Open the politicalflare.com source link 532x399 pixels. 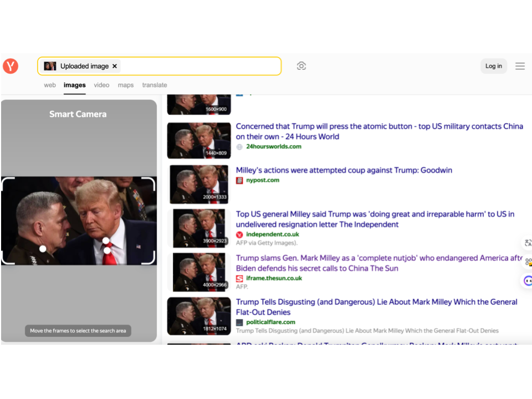point(270,322)
